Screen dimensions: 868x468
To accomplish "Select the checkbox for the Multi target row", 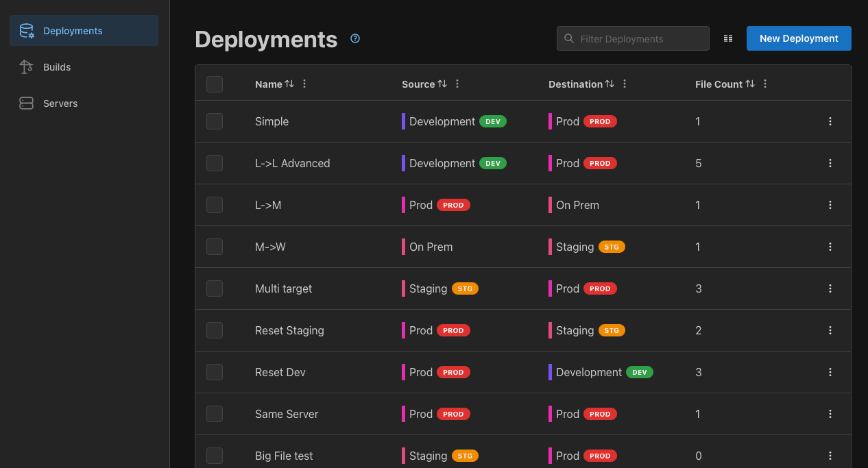I will 214,288.
